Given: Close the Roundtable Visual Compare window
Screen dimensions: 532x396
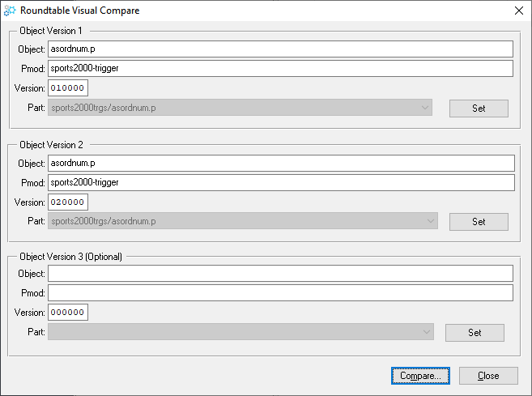Looking at the screenshot, I should (x=519, y=11).
